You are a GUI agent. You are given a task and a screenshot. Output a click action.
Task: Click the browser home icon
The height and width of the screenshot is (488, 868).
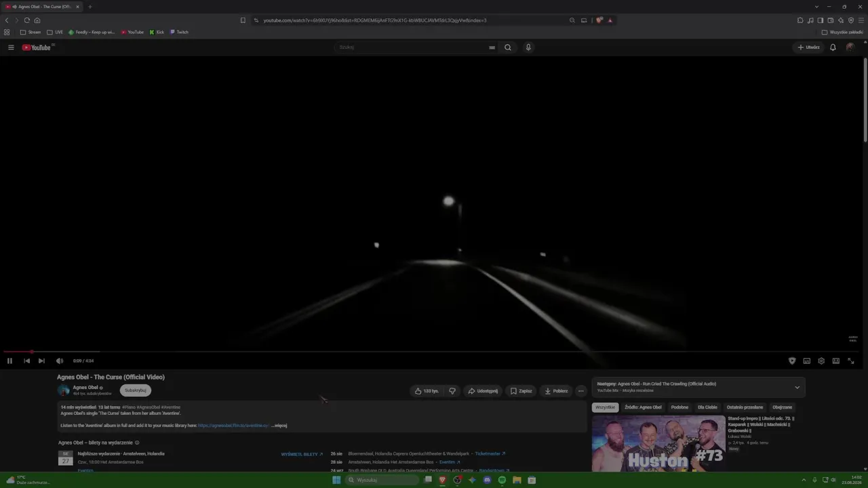coord(37,20)
